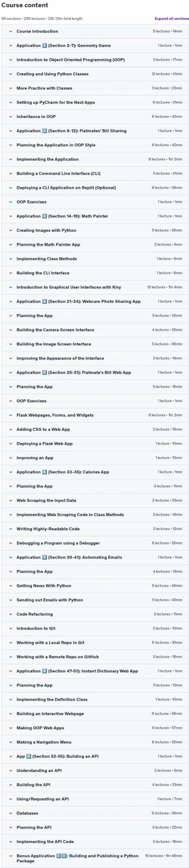This screenshot has width=189, height=868.
Task: Expand Creating and Using Python Classes
Action: coord(94,74)
